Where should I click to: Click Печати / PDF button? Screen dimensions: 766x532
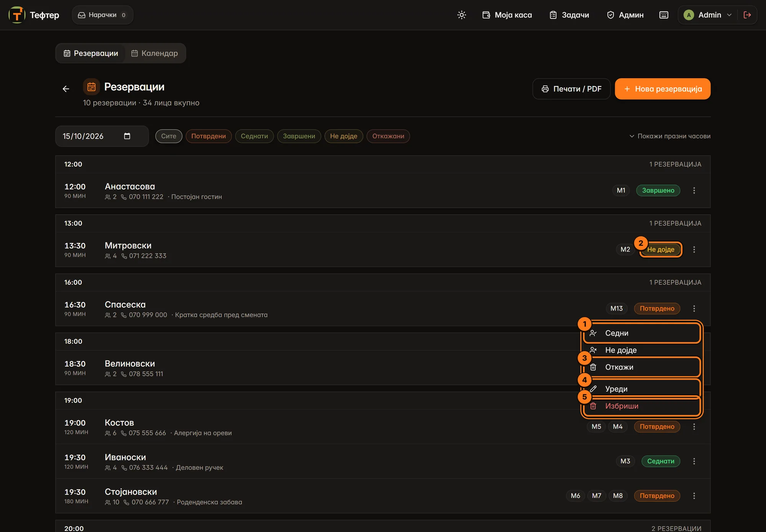[x=571, y=89]
